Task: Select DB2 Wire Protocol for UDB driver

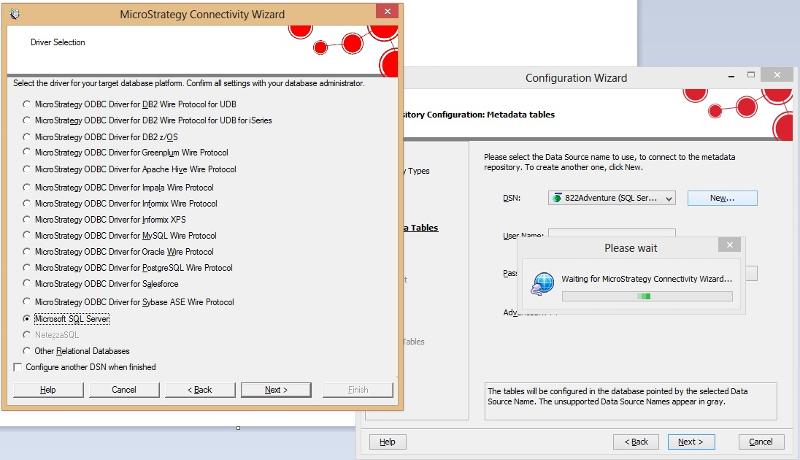Action: point(27,104)
